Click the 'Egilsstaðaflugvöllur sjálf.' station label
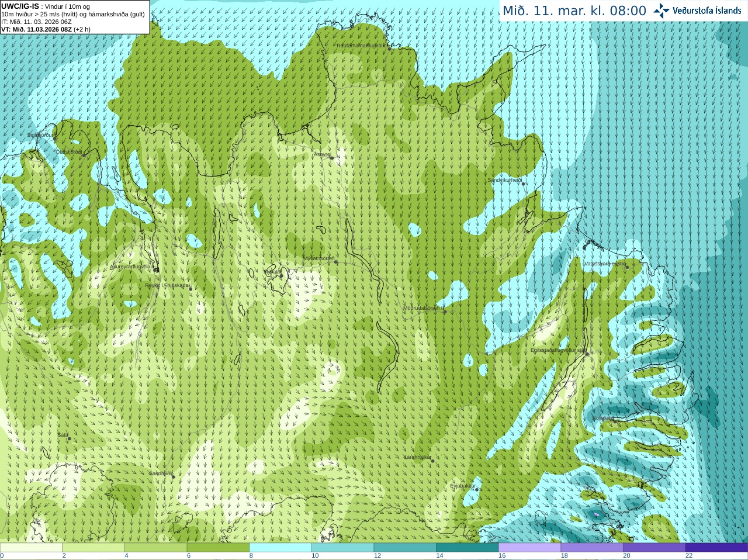748x560 pixels. 560,350
